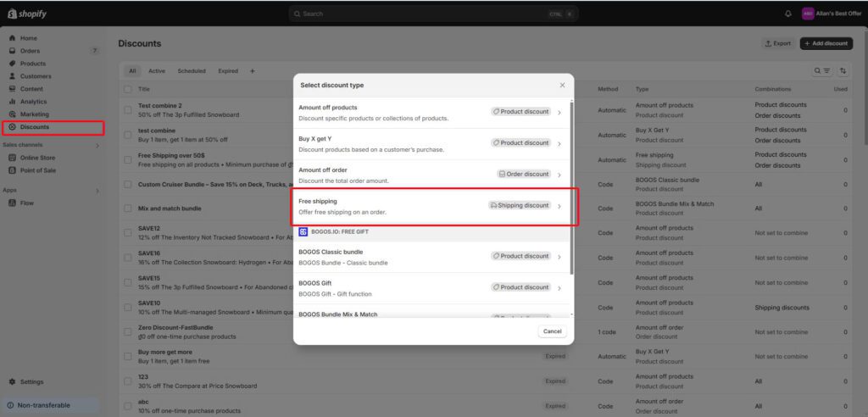The image size is (868, 417).
Task: Expand the Sales channels section chevron
Action: pyautogui.click(x=97, y=145)
